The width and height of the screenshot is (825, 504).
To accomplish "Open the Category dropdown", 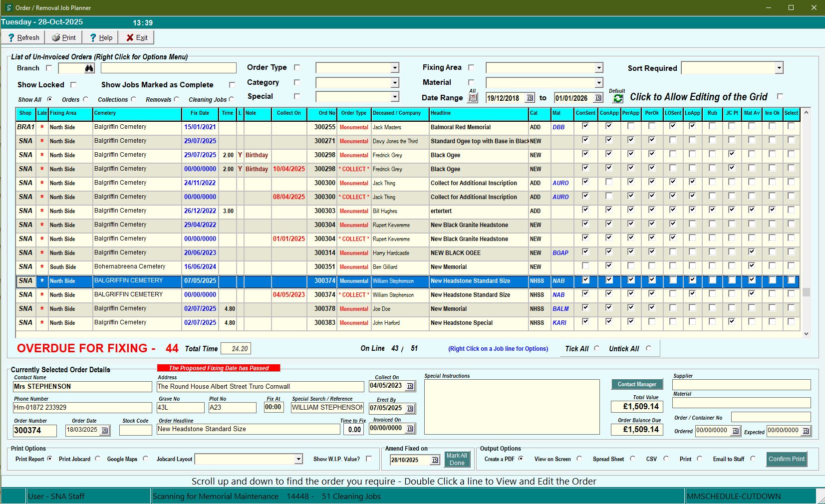I will [395, 83].
